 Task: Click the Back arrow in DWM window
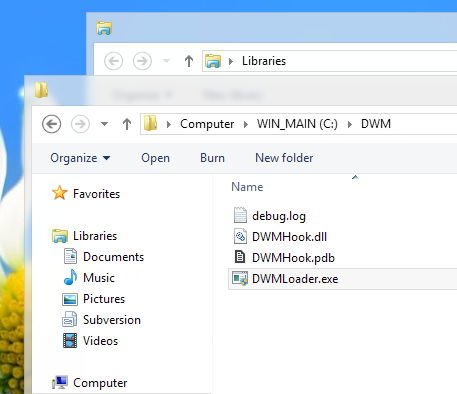[x=52, y=124]
